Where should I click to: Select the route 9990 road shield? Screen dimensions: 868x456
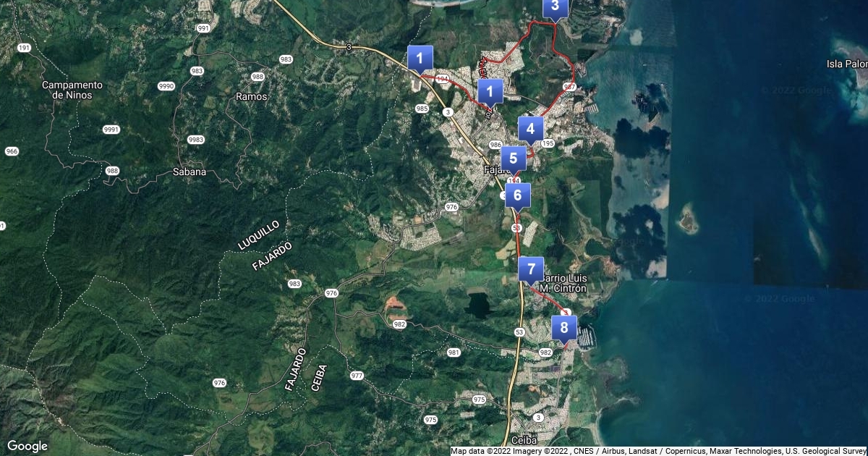pyautogui.click(x=167, y=86)
